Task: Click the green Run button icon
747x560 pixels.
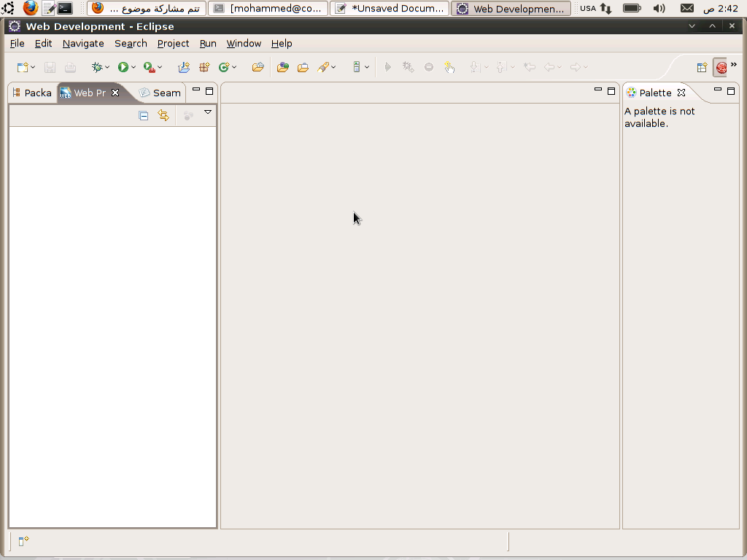Action: pos(123,67)
